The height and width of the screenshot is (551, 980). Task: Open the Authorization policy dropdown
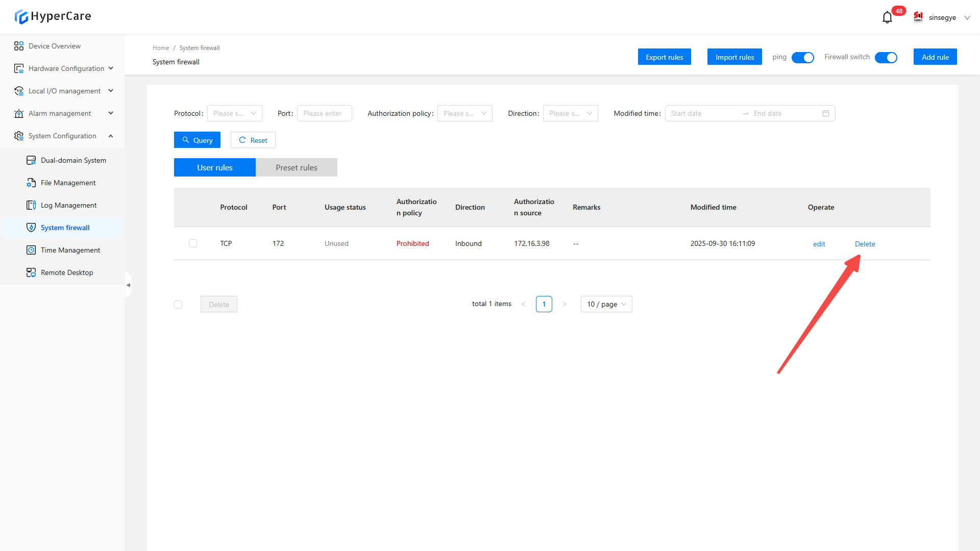pyautogui.click(x=464, y=113)
